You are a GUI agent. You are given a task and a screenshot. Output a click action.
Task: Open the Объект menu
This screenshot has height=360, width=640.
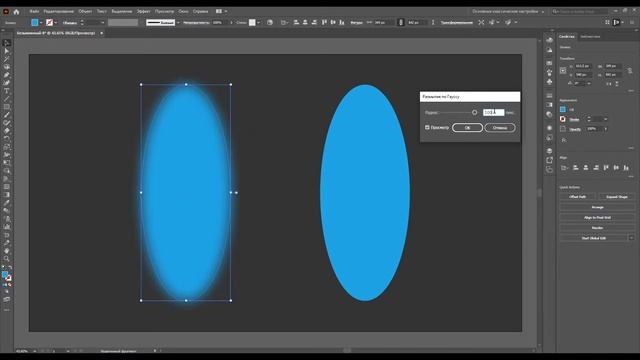click(x=85, y=11)
